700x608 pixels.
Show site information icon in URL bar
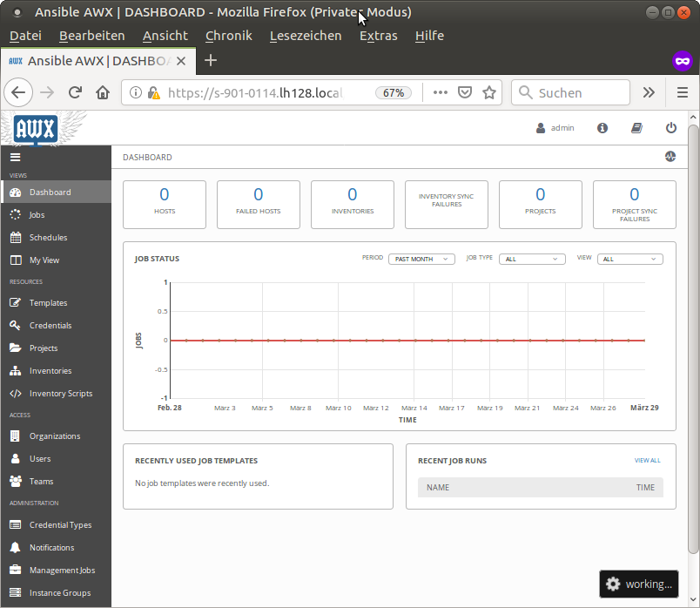tap(135, 92)
